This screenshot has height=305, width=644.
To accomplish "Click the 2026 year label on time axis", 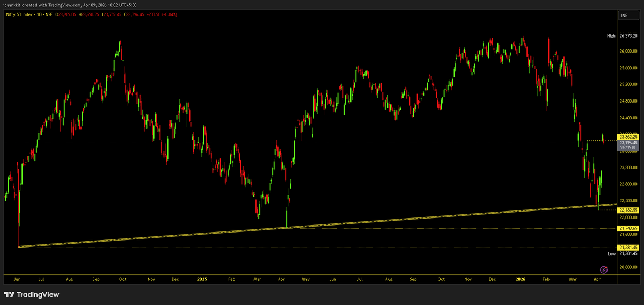I will pos(520,279).
